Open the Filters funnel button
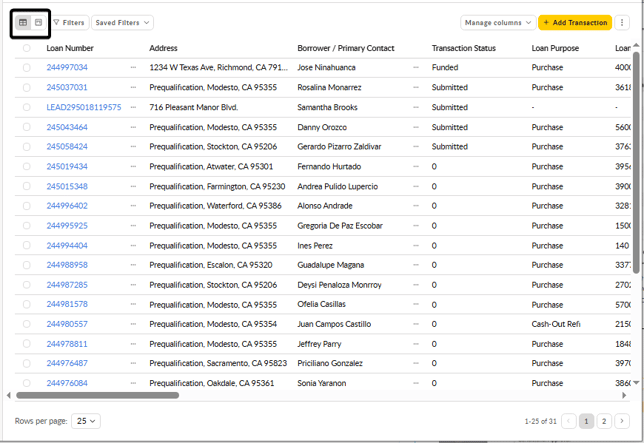Screen dimensions: 644x443 pos(69,23)
